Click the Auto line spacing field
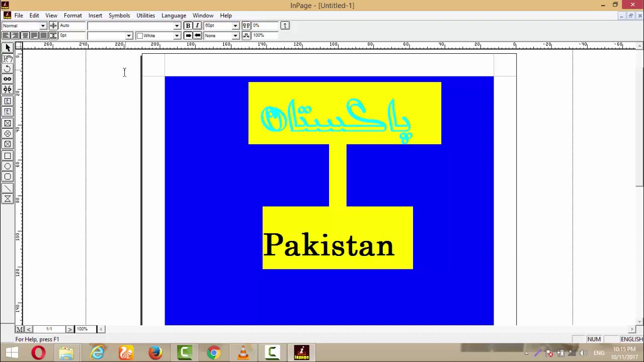The width and height of the screenshot is (644, 362). coord(72,26)
